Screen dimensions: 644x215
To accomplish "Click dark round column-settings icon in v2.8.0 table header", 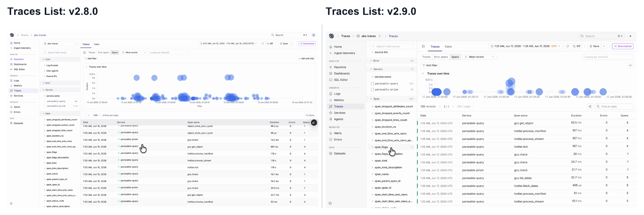I will click(x=314, y=123).
